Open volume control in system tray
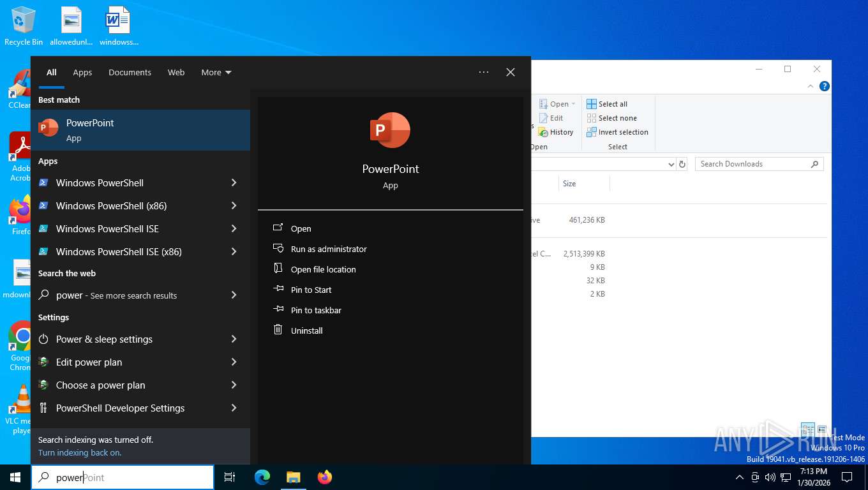Viewport: 868px width, 490px height. pos(770,477)
